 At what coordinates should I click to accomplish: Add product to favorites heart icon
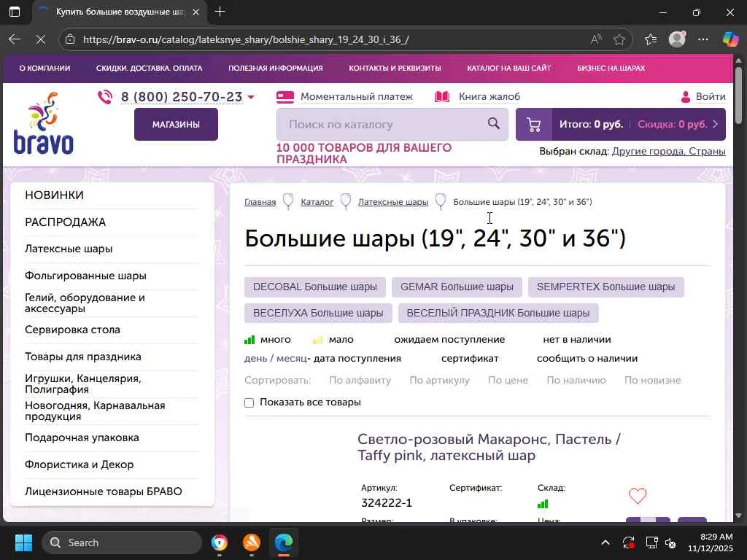tap(638, 496)
